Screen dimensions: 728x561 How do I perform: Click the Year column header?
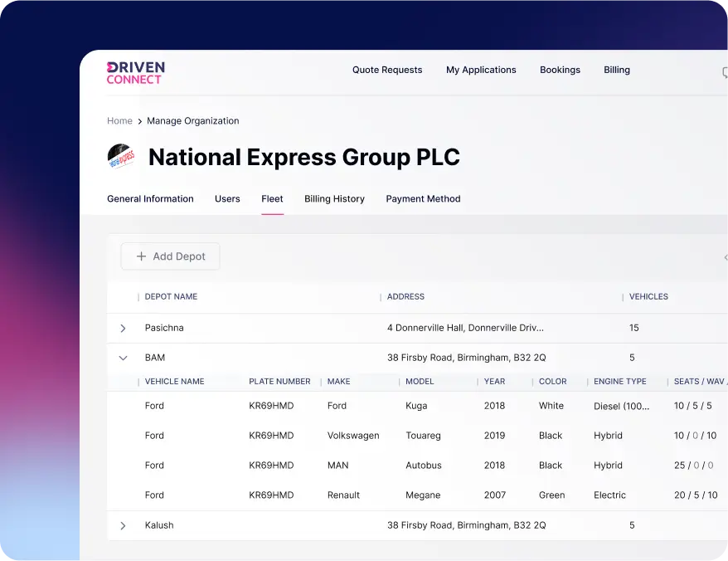[494, 382]
